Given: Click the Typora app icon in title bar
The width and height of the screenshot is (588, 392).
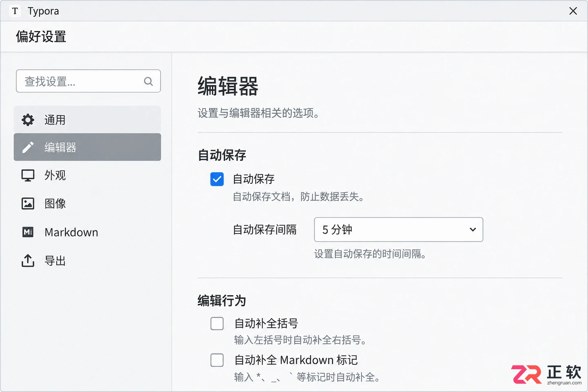Looking at the screenshot, I should [x=15, y=11].
